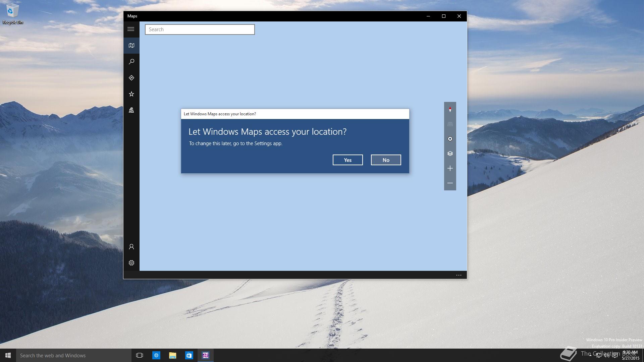Click No to deny location access
This screenshot has width=644, height=362.
[x=386, y=160]
